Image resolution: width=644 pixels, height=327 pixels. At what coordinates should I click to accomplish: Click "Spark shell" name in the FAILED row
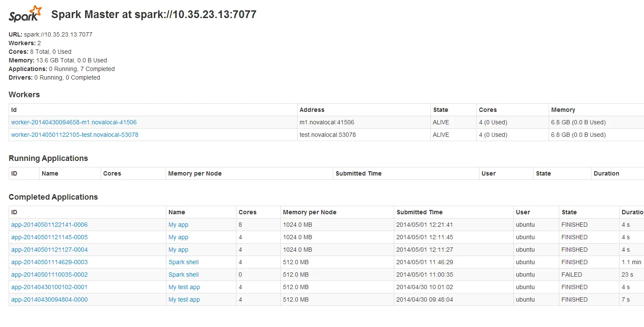184,275
